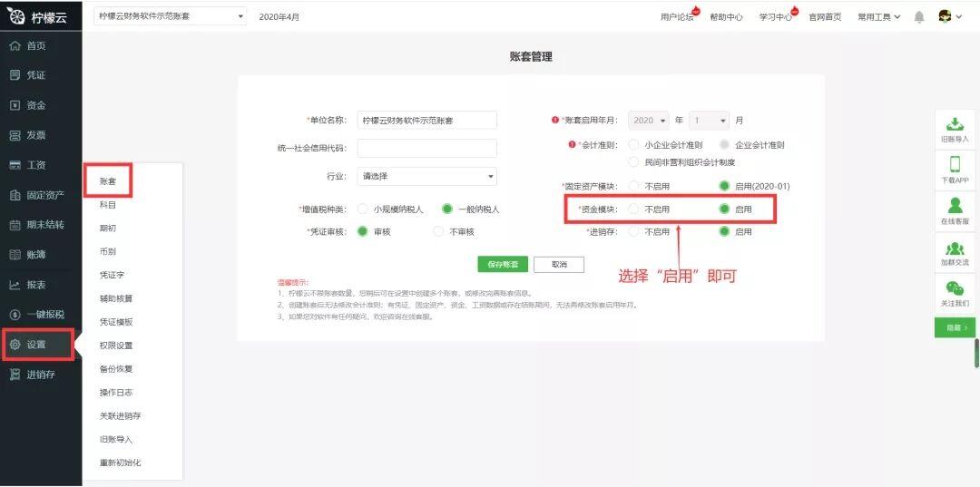Open 账簿 ledger icon in sidebar
Viewport: 980px width, 487px height.
(x=15, y=255)
